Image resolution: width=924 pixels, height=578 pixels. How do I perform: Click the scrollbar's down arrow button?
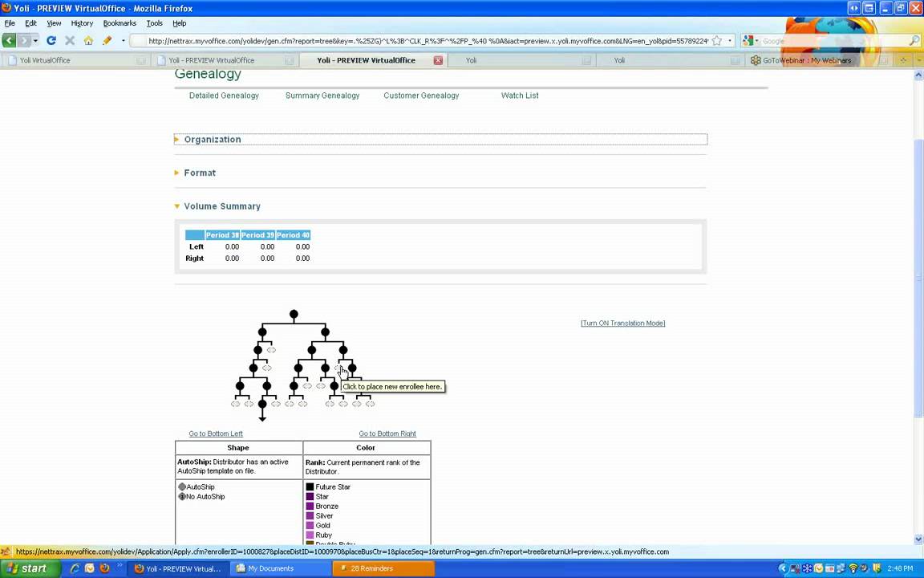click(x=918, y=539)
